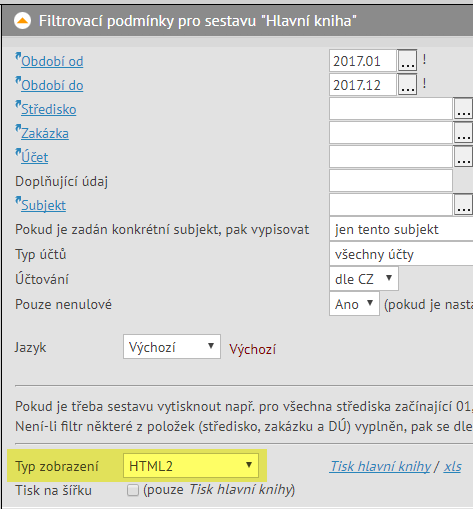
Task: Open Účet lookup ellipsis button
Action: tap(463, 157)
